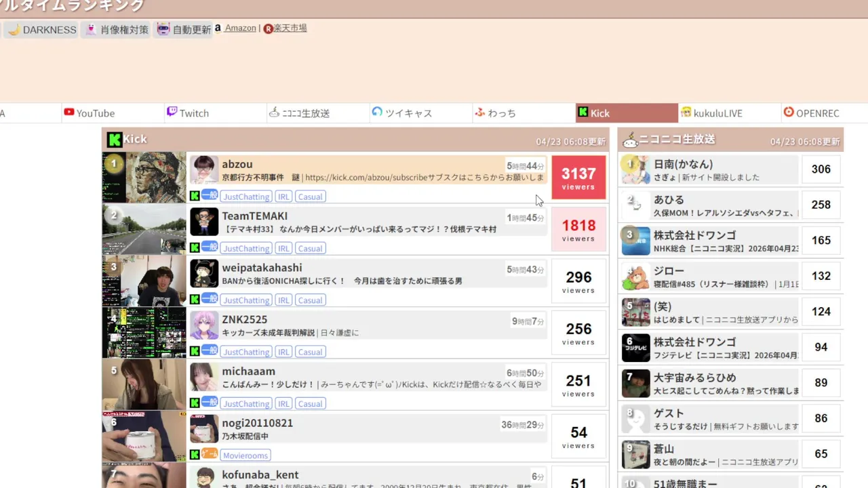Viewport: 868px width, 488px height.
Task: Click nogi20110821's profile avatar
Action: click(204, 429)
